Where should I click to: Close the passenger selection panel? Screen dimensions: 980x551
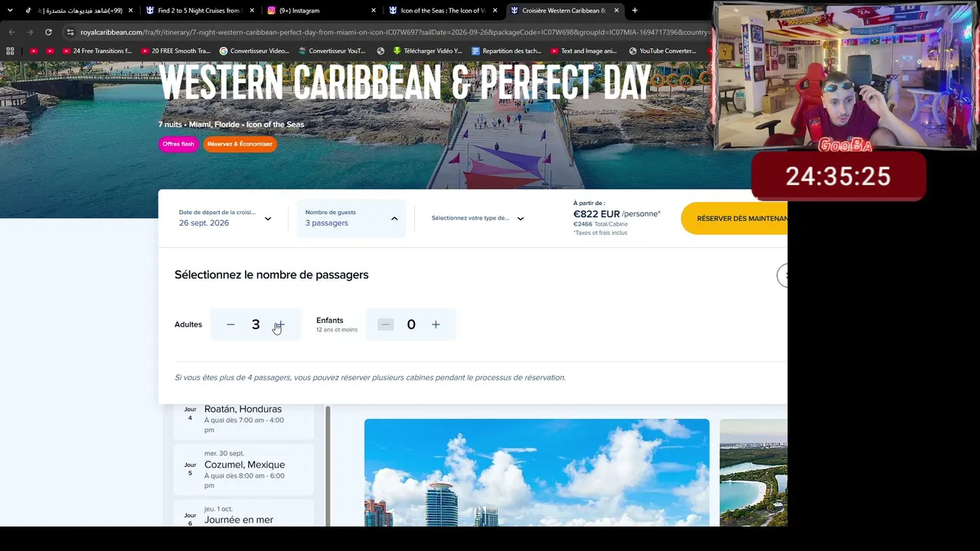pos(782,275)
